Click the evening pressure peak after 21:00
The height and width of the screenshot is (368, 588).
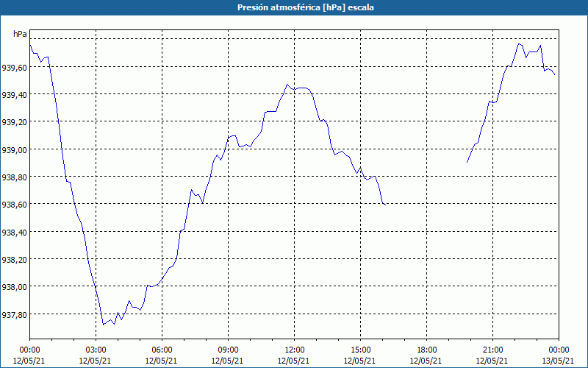(x=519, y=43)
